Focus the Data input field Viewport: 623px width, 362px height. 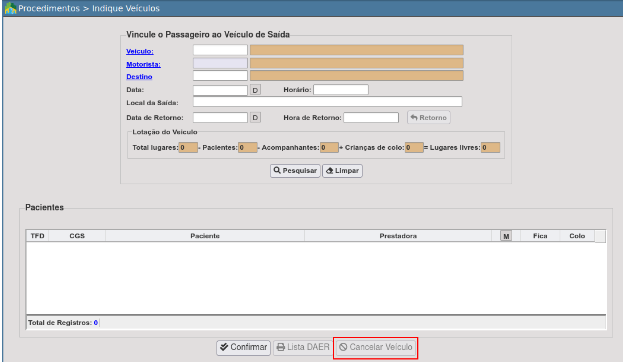click(x=220, y=90)
